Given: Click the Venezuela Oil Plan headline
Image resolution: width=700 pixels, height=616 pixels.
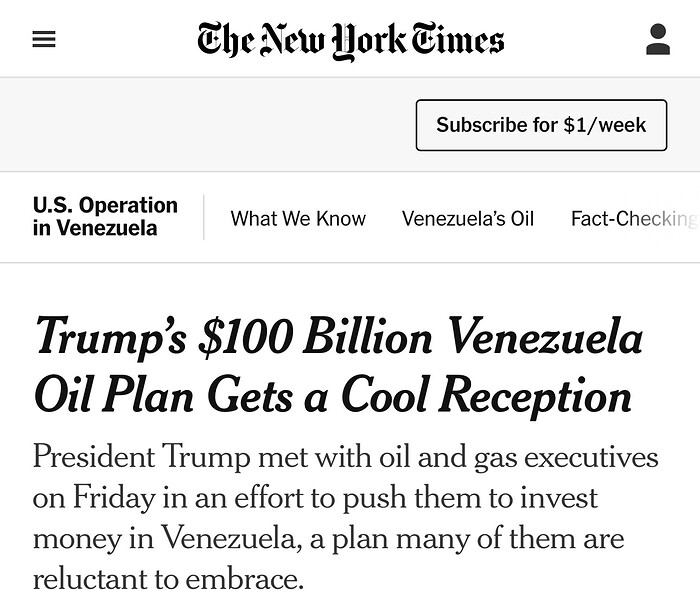Looking at the screenshot, I should [337, 364].
